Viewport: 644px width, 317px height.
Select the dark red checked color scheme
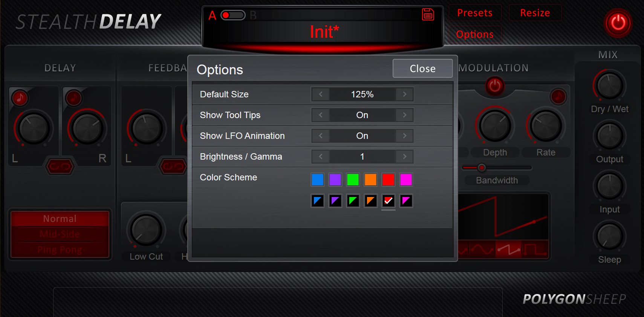[388, 201]
